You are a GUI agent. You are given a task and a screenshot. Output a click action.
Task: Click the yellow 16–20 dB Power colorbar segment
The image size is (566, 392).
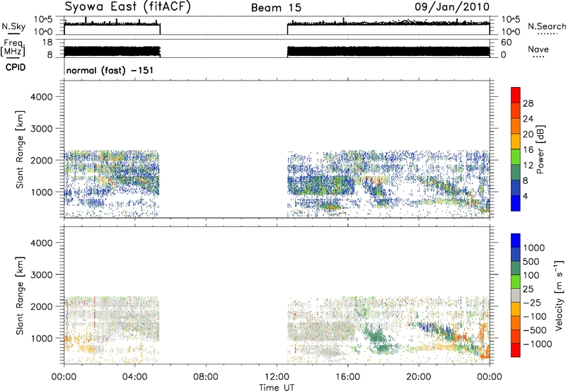coord(516,142)
